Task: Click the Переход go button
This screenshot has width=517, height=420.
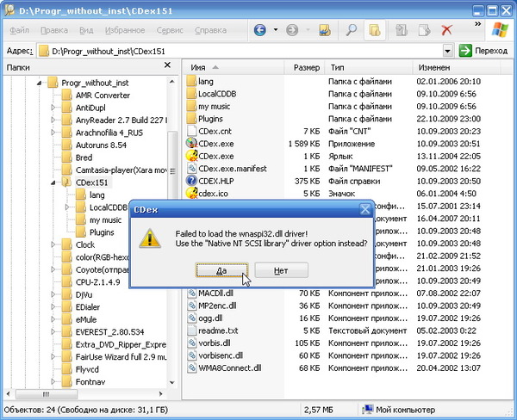Action: (483, 51)
